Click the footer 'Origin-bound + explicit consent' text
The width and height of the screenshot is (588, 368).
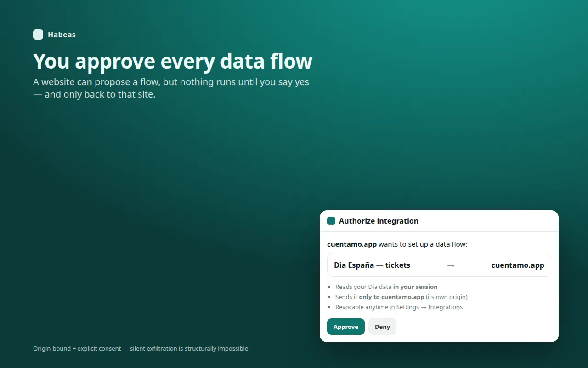pos(141,348)
